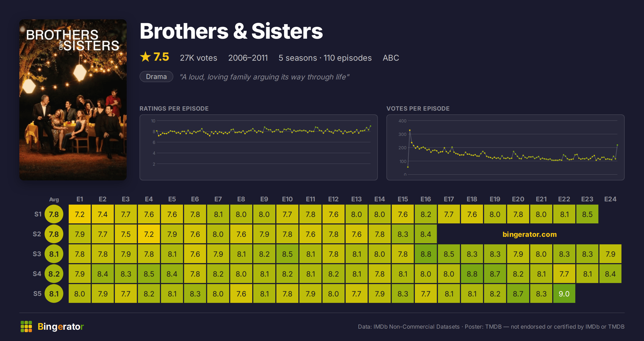Click the Bingerator grid logo icon

point(26,327)
